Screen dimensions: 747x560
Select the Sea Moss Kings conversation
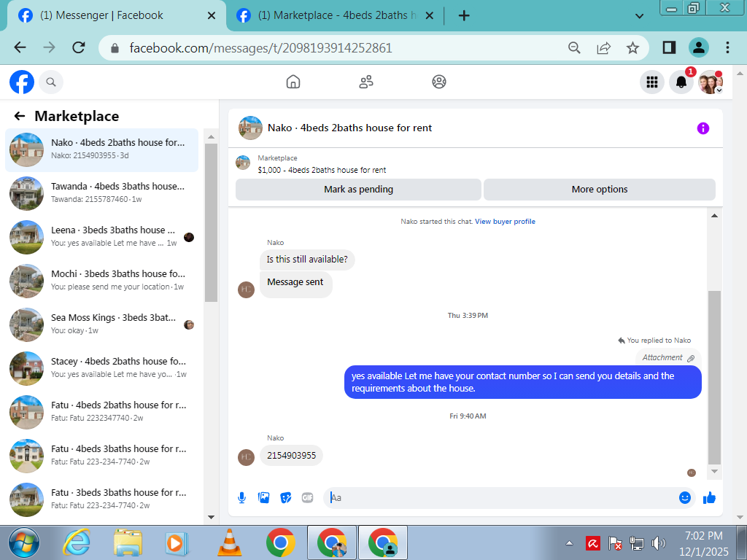[101, 324]
